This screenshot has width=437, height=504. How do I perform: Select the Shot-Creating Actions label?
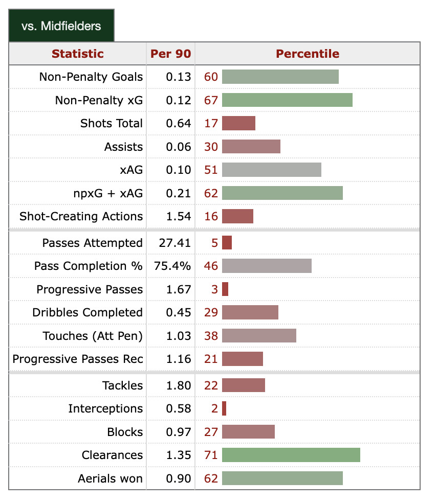pyautogui.click(x=81, y=217)
